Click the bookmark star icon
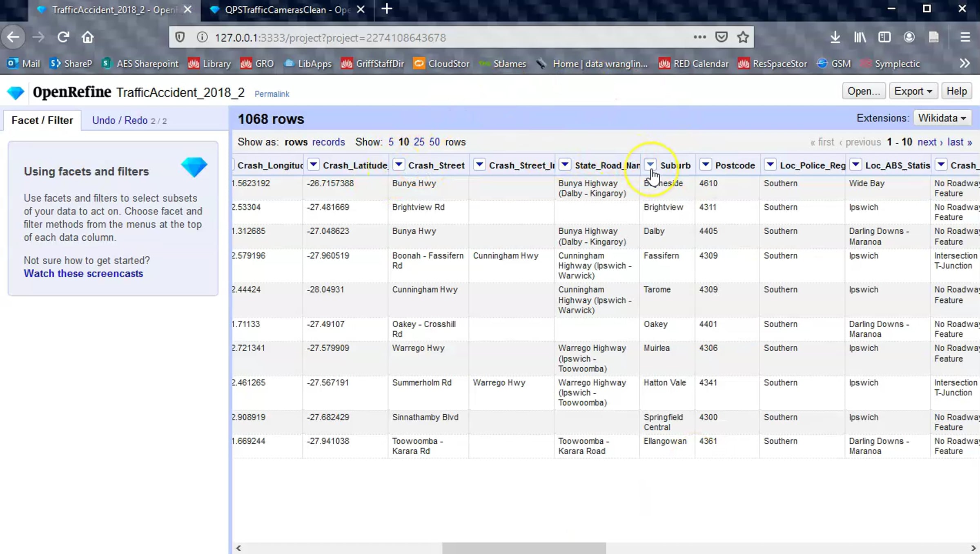The image size is (980, 554). [x=743, y=37]
